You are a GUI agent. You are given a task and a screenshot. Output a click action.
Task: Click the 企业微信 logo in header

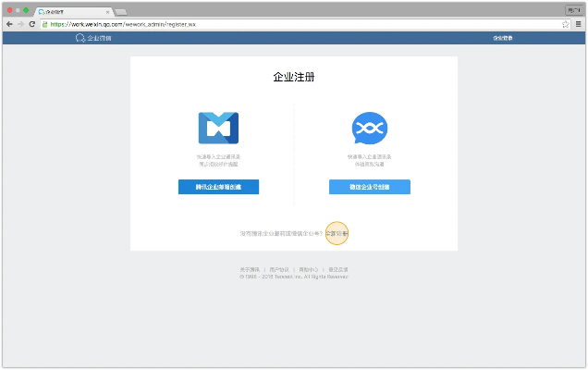tap(93, 38)
